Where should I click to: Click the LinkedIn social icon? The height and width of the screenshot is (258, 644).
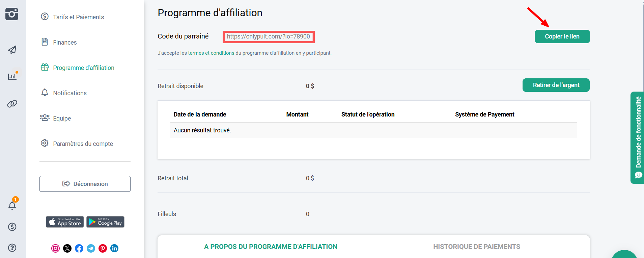[114, 249]
